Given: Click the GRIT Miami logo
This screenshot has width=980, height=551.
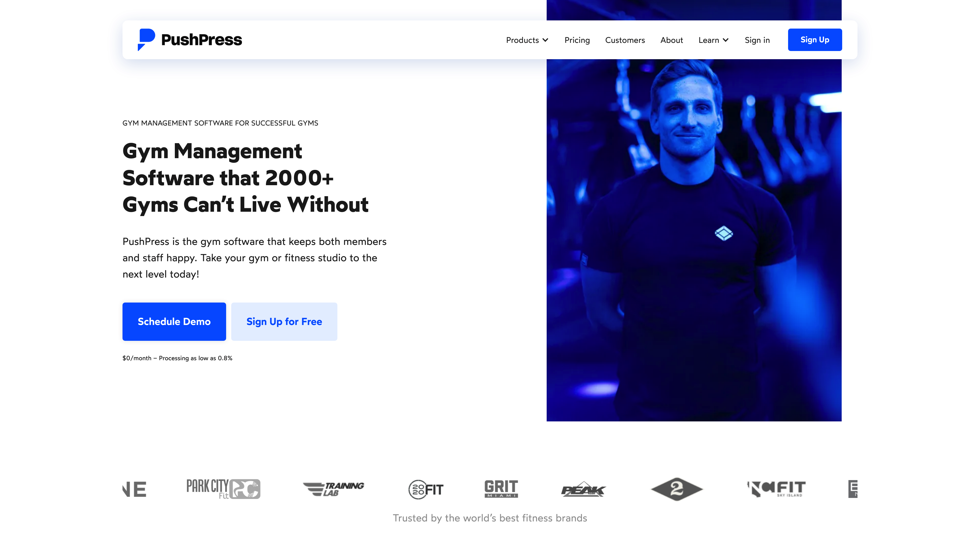Looking at the screenshot, I should pos(501,489).
